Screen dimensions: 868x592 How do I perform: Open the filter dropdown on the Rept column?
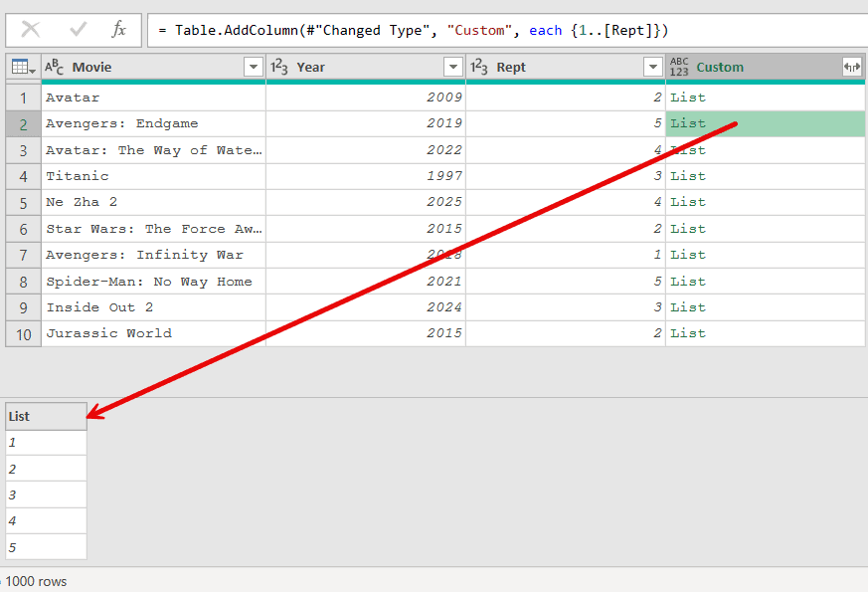pyautogui.click(x=653, y=67)
